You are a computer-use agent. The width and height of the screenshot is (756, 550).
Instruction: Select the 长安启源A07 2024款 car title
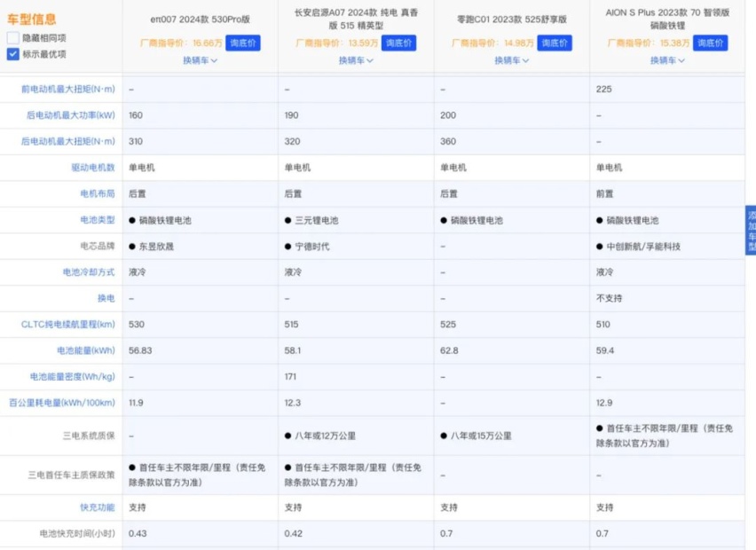pyautogui.click(x=356, y=19)
